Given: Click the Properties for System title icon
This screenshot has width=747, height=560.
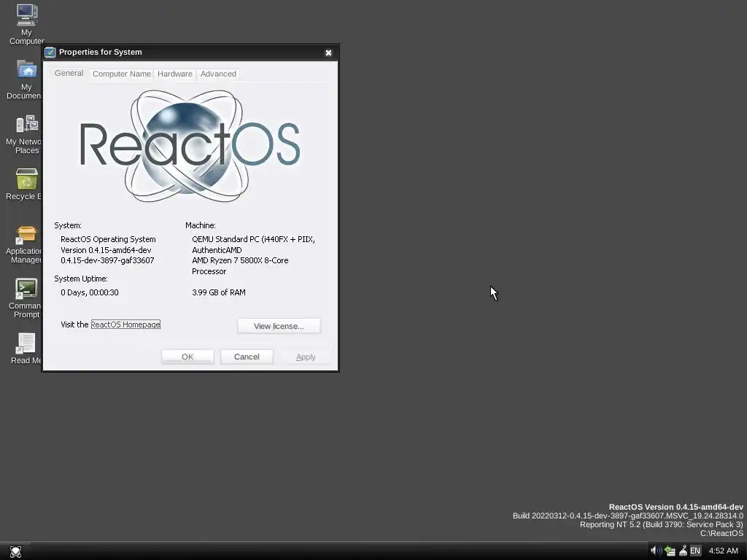Looking at the screenshot, I should tap(50, 52).
